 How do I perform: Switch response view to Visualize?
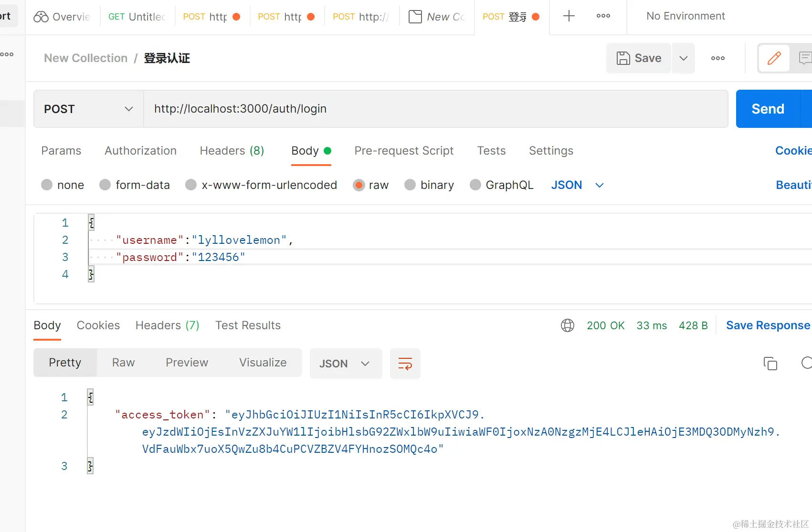coord(263,363)
